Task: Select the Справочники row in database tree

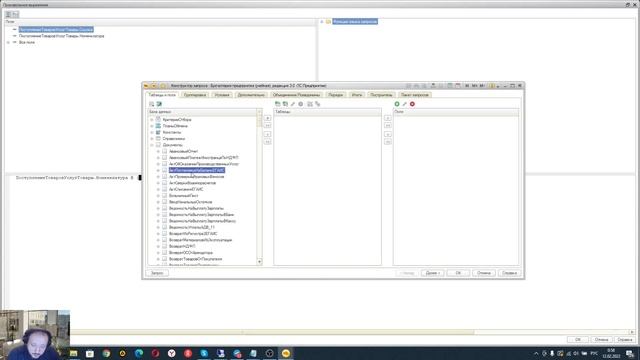Action: (x=173, y=139)
